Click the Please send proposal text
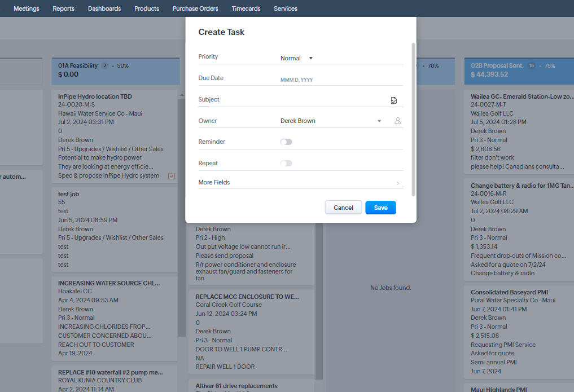Screen dimensions: 574x392 point(225,256)
